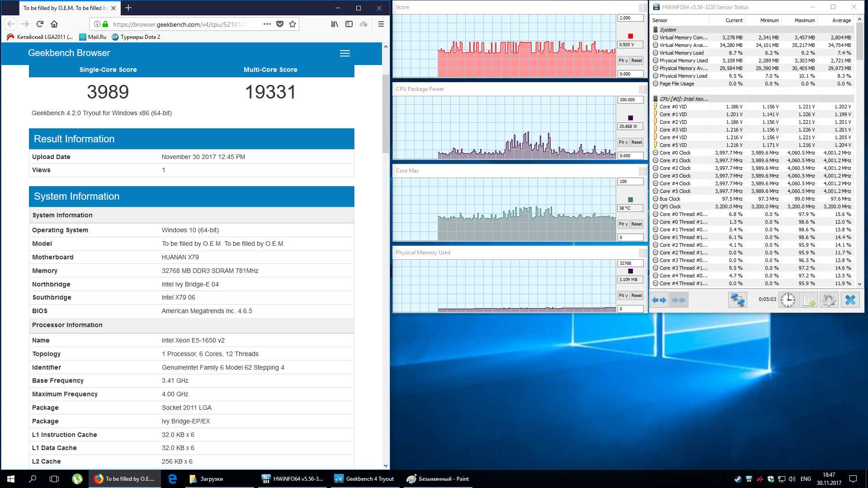Screen dimensions: 868x488
Task: Click the red Vcore graph color swatch
Action: (x=630, y=36)
